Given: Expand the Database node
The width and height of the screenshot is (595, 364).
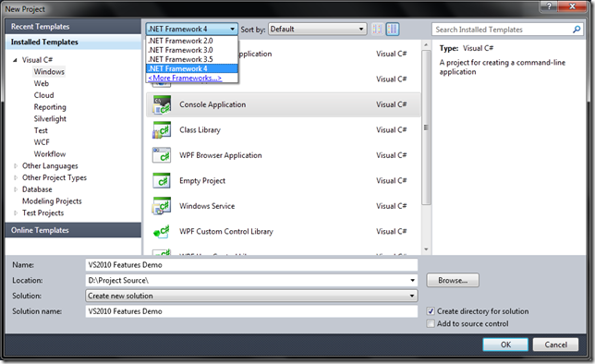Looking at the screenshot, I should pyautogui.click(x=15, y=189).
